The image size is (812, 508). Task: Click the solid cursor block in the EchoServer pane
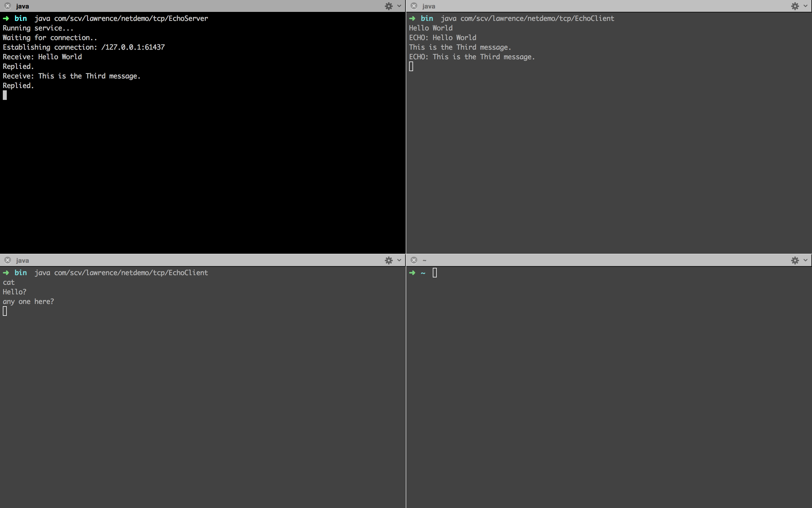(x=5, y=95)
